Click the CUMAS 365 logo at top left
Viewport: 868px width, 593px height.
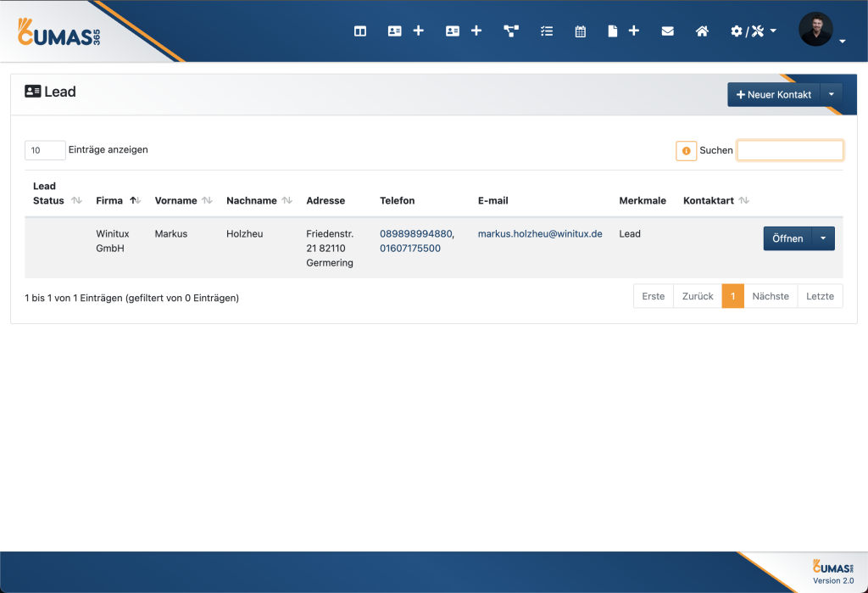click(60, 32)
